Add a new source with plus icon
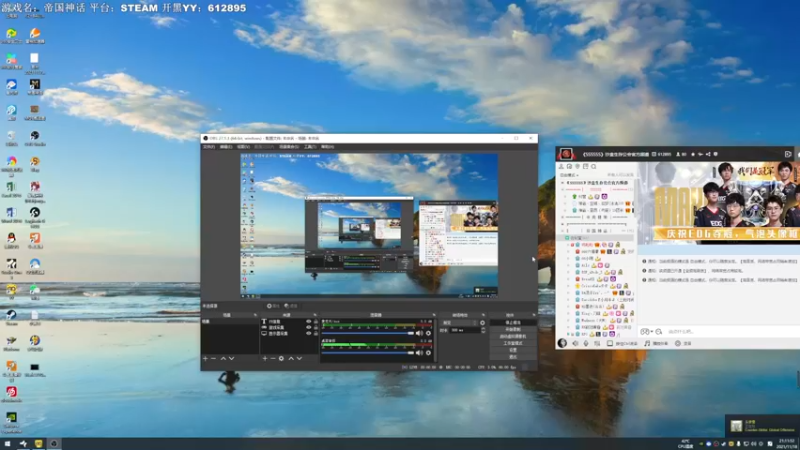The height and width of the screenshot is (450, 800). click(x=265, y=359)
